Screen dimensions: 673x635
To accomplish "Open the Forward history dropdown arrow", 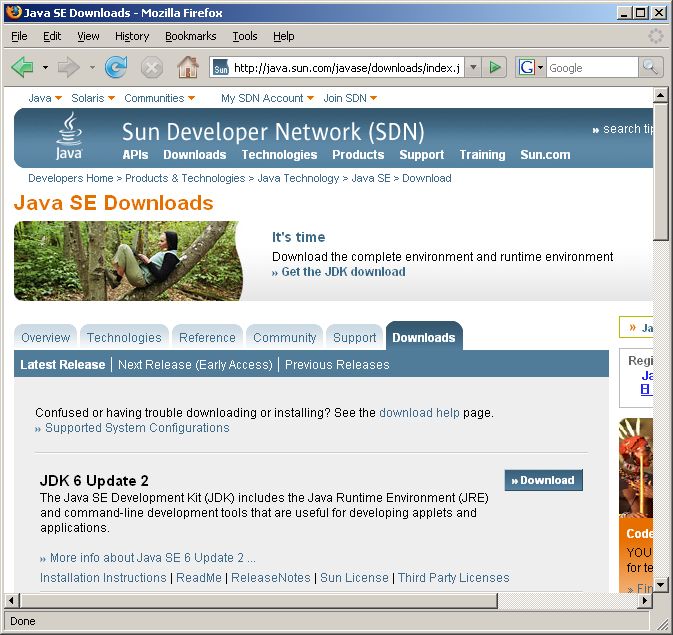I will tap(92, 67).
